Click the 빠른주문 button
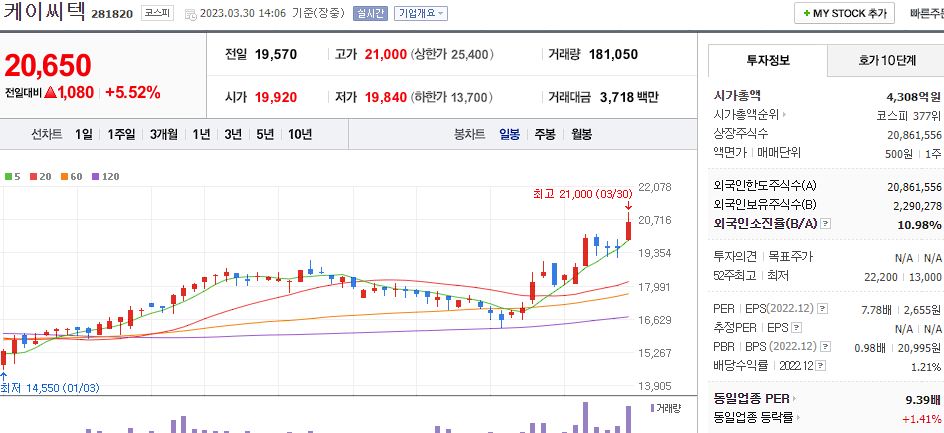Screen dimensions: 944x433 927,13
